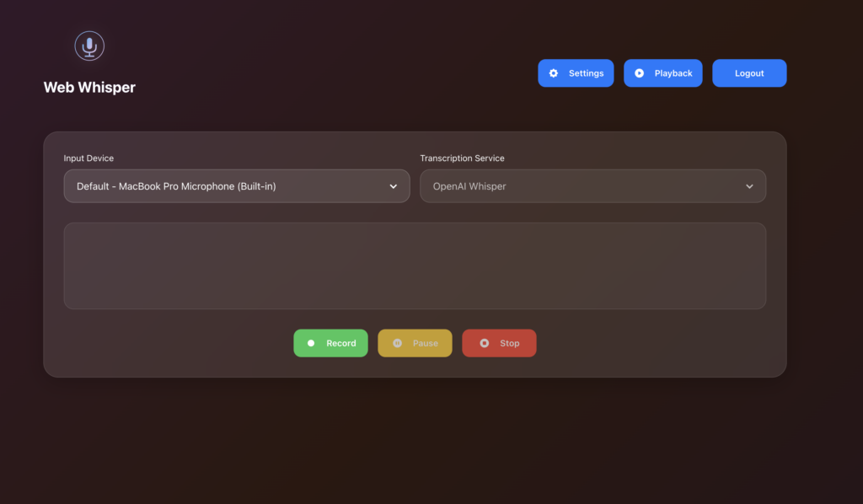Image resolution: width=863 pixels, height=504 pixels.
Task: Click inside the empty transcription text area
Action: 415,265
